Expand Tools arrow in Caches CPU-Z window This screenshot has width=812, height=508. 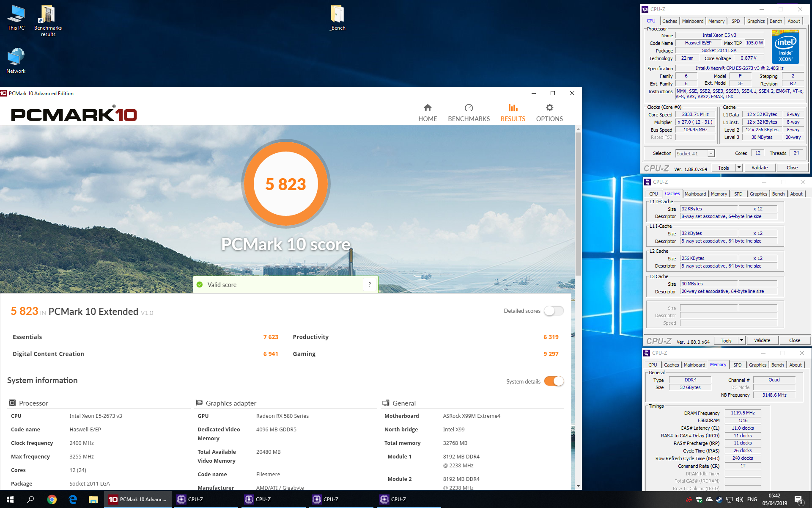coord(741,340)
